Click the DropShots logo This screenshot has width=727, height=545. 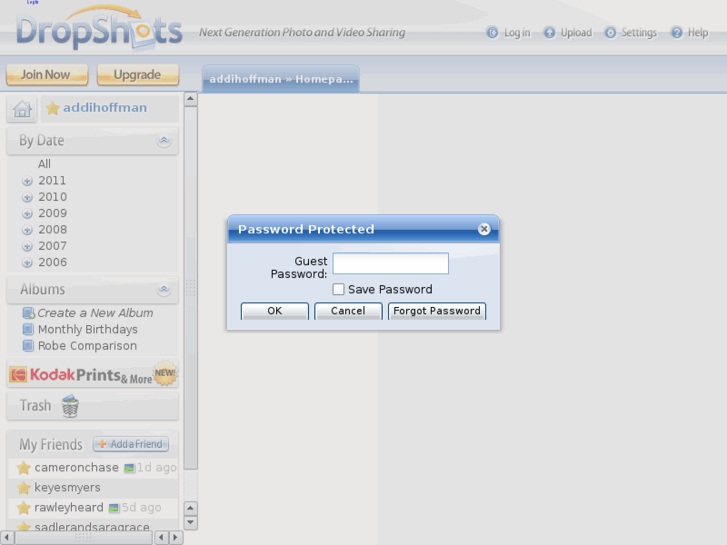(99, 28)
